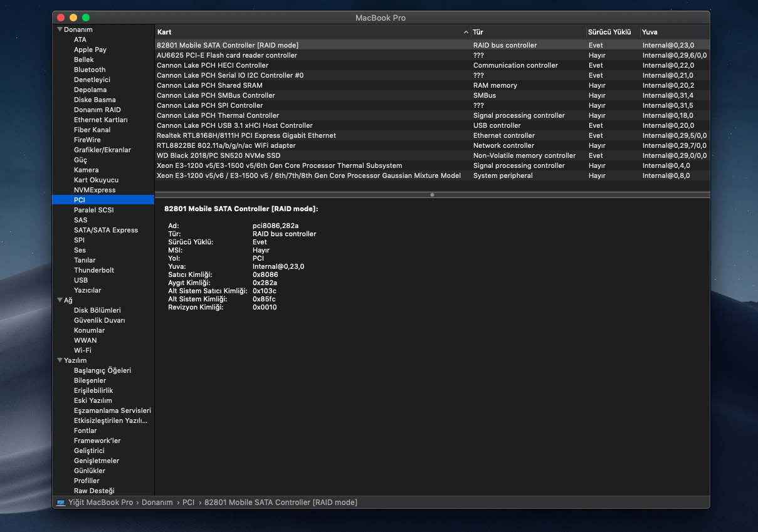
Task: Select the AU6625 PCI-E Flash card reader row
Action: point(433,55)
